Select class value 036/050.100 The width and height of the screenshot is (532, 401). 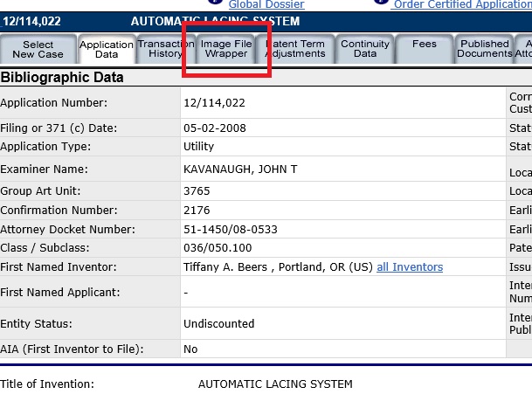click(218, 248)
